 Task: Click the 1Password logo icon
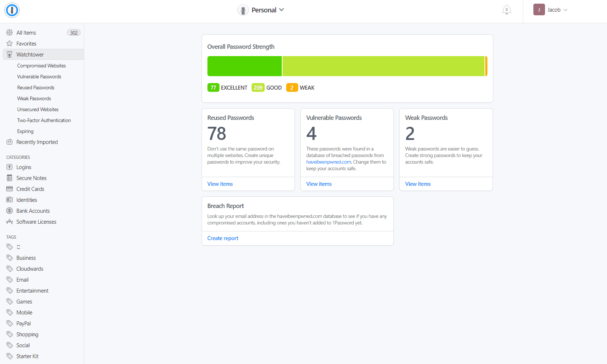click(x=12, y=10)
